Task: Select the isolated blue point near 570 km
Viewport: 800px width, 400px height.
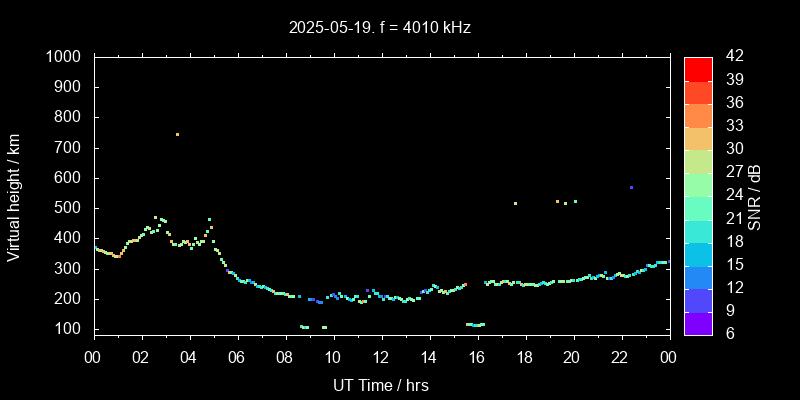Action: click(x=631, y=187)
